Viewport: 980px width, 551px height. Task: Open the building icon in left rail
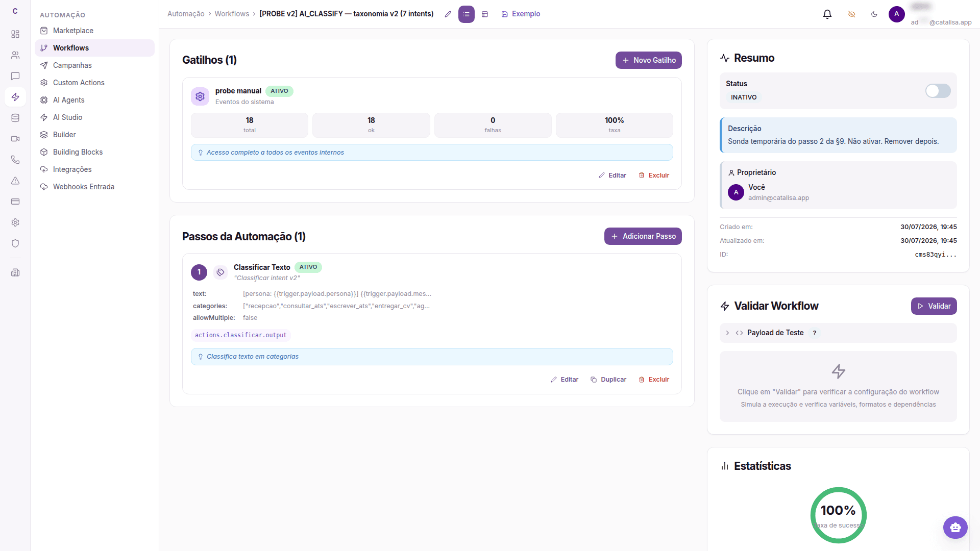point(15,272)
